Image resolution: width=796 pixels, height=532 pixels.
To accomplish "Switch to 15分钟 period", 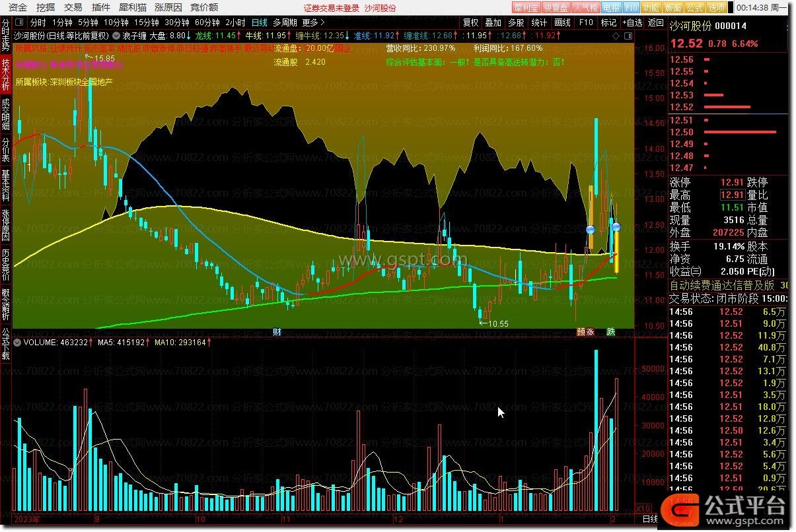I will click(x=146, y=22).
